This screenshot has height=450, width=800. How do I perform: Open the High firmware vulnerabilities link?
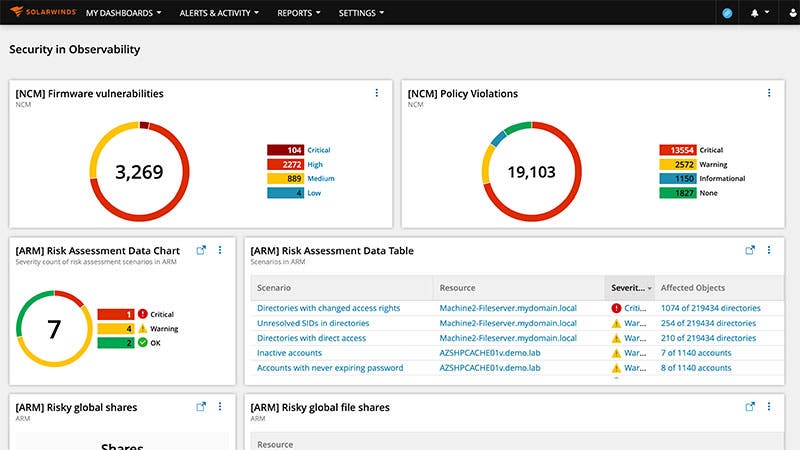pos(315,164)
